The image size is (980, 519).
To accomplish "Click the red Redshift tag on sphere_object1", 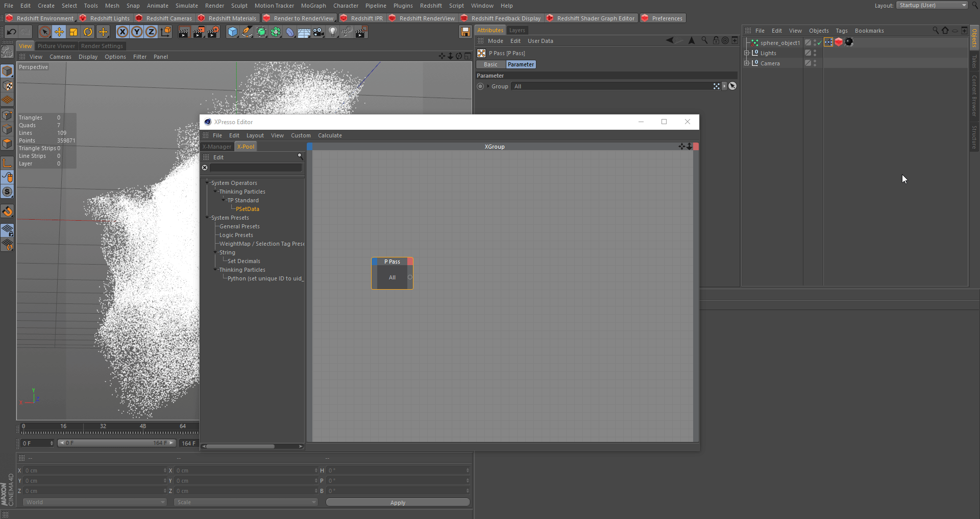I will [839, 42].
